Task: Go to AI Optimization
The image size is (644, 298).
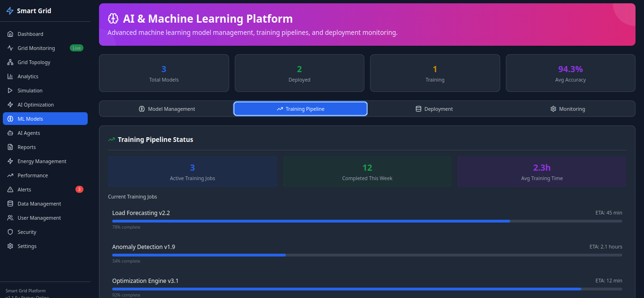Action: click(x=45, y=105)
